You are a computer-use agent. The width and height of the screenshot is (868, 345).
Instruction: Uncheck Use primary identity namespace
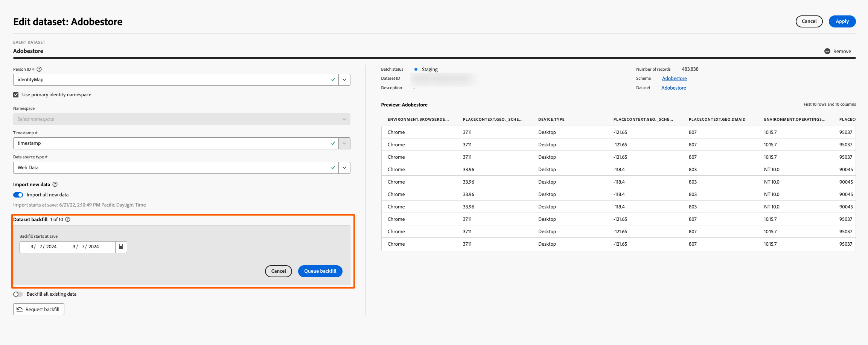coord(16,94)
